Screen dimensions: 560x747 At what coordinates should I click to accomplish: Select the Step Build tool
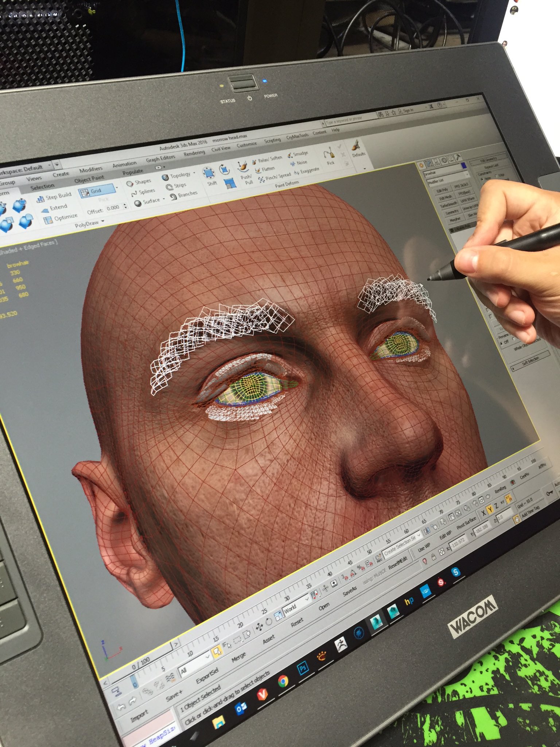[x=54, y=197]
